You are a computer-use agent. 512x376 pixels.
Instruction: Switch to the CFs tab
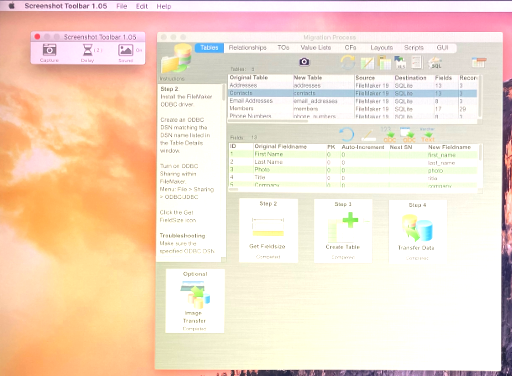(350, 48)
